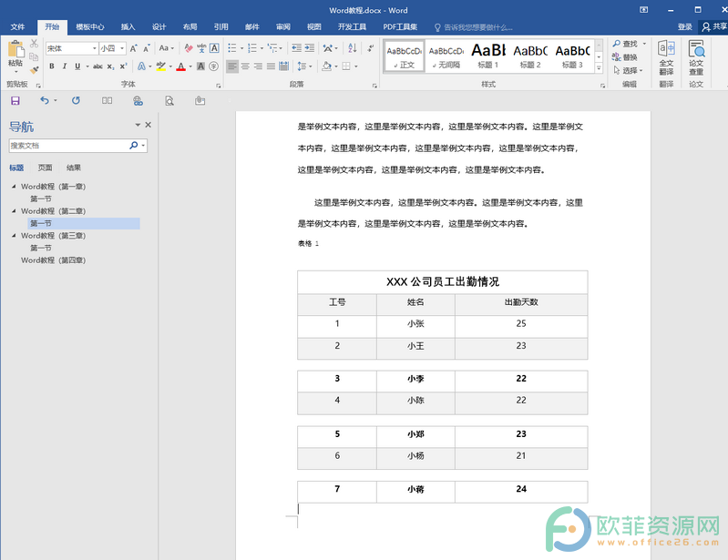Screen dimensions: 728x560
Task: Open the font name 宋体 dropdown
Action: tap(94, 48)
